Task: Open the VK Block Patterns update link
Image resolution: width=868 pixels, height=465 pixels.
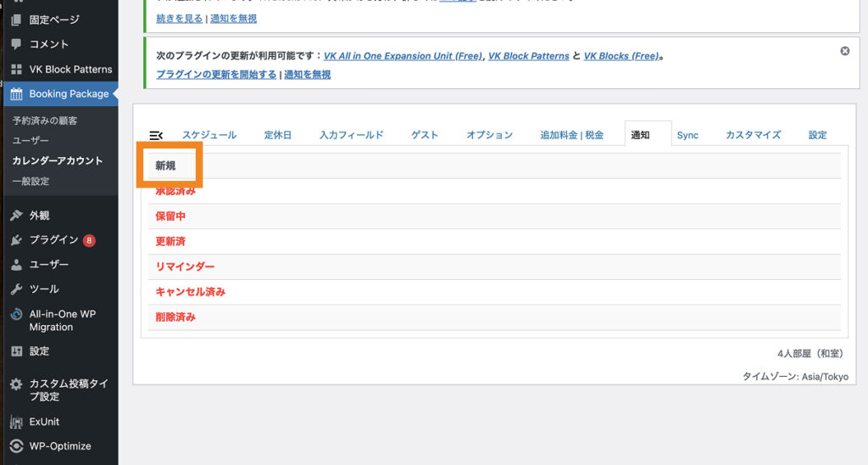Action: (x=529, y=56)
